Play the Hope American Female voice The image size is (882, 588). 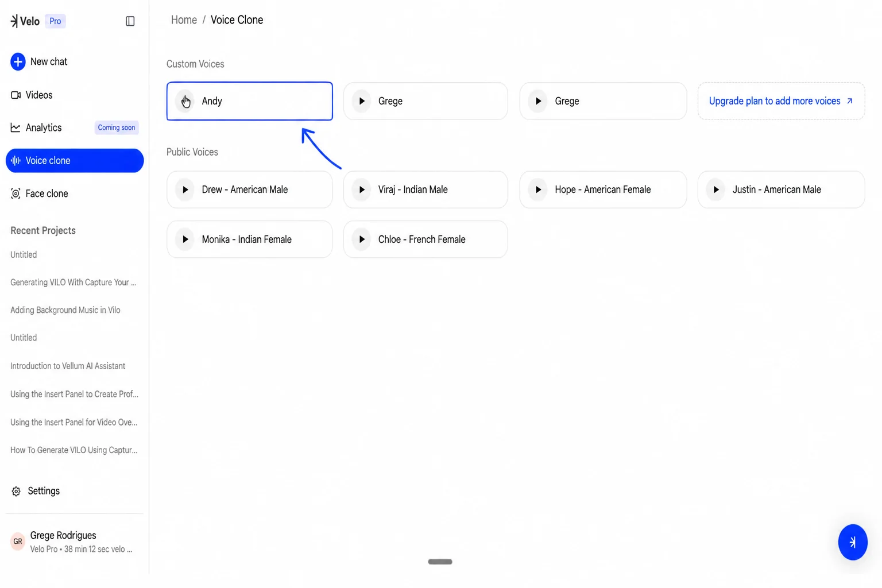coord(538,189)
